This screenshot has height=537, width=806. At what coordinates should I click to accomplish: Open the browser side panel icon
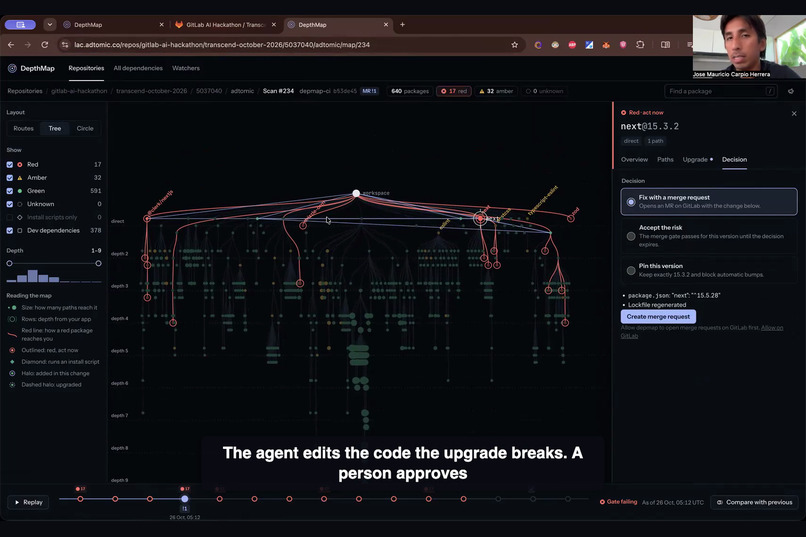pos(665,45)
